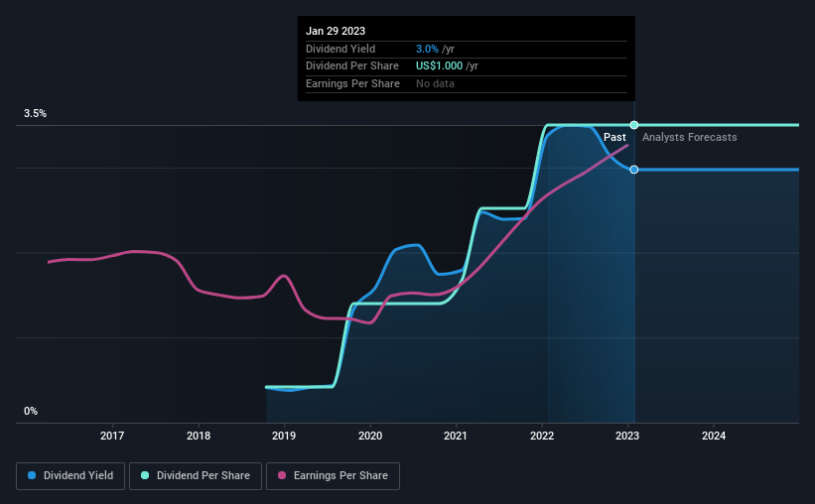Click the teal data point marker at Jan 2023
The height and width of the screenshot is (504, 815).
tap(634, 125)
